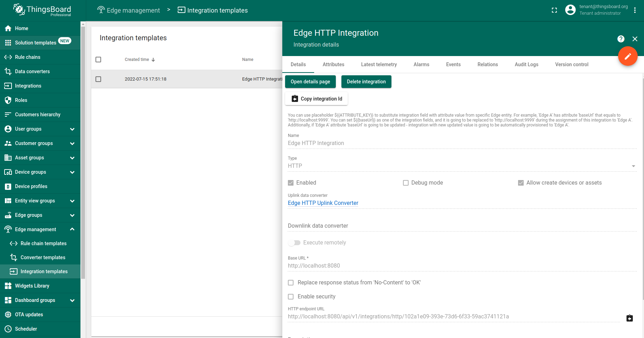The image size is (644, 338).
Task: Click the Downlink data converter field
Action: pos(462,226)
